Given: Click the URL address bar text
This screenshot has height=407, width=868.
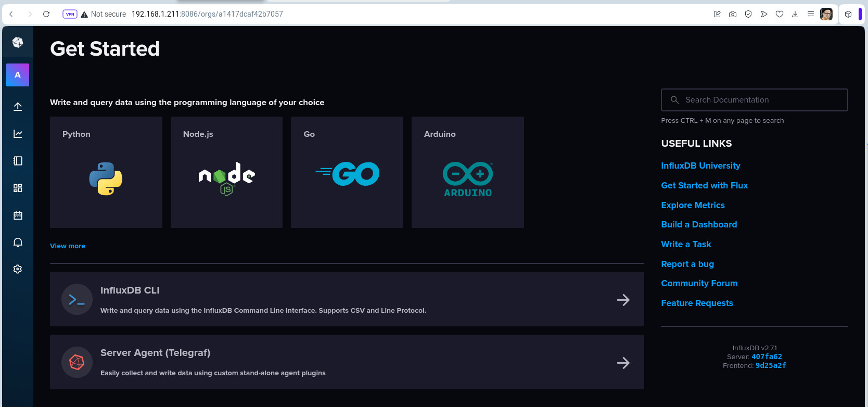Looking at the screenshot, I should 207,14.
